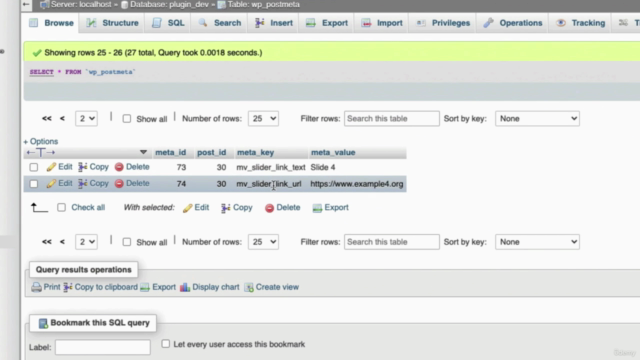Open the top Sort by key dropdown
This screenshot has width=640, height=360.
537,118
